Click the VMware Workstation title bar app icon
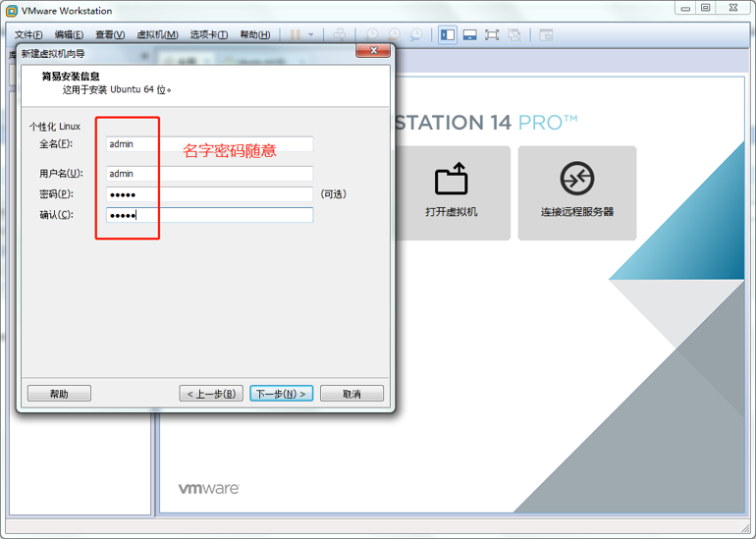This screenshot has height=539, width=756. [x=12, y=11]
